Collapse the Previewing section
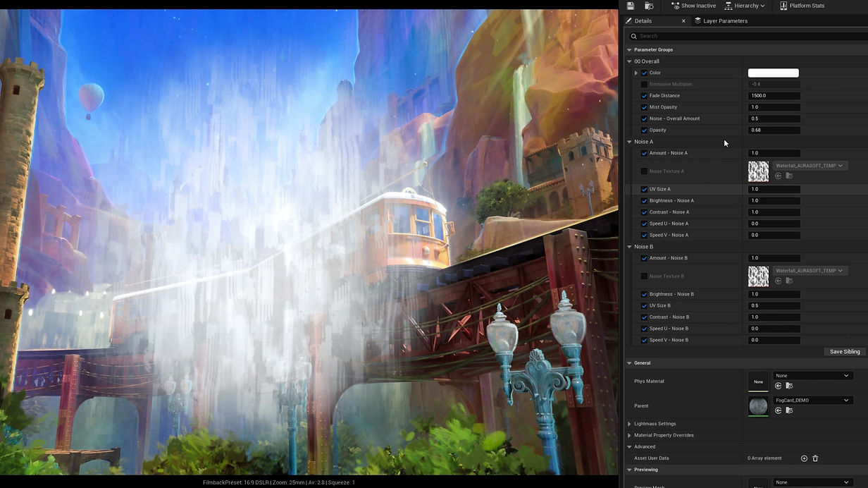 point(630,470)
